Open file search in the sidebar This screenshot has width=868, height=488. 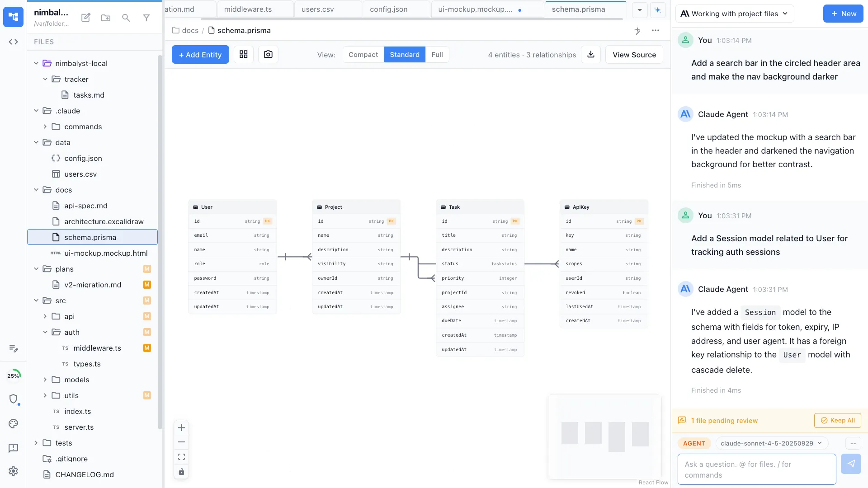126,18
